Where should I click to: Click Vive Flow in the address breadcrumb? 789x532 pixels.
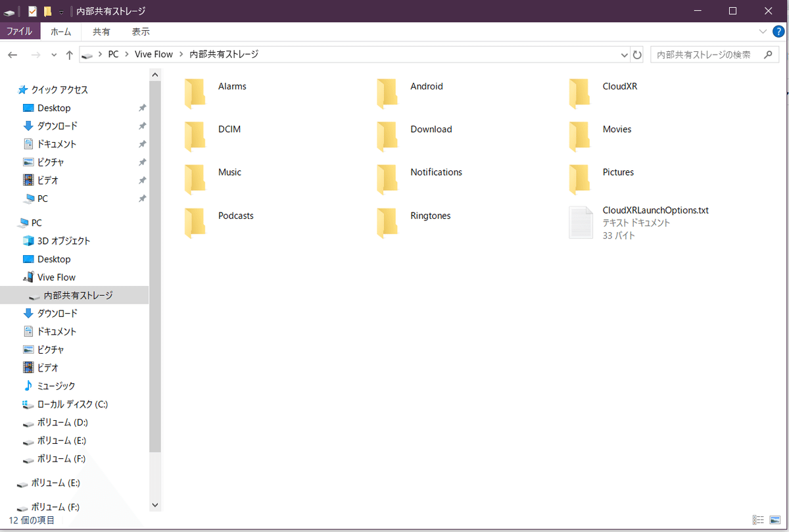(154, 55)
